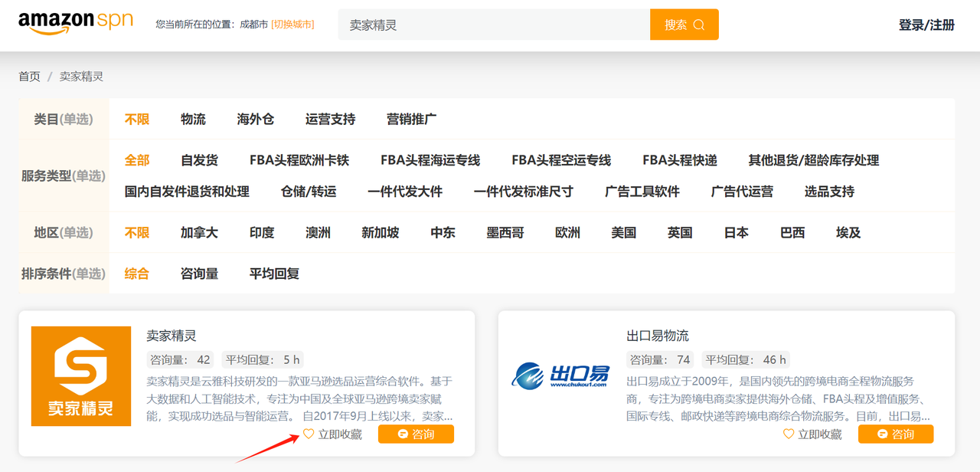Screen dimensions: 980x472
Task: Select 不限 in the 类目 filter
Action: pyautogui.click(x=137, y=120)
